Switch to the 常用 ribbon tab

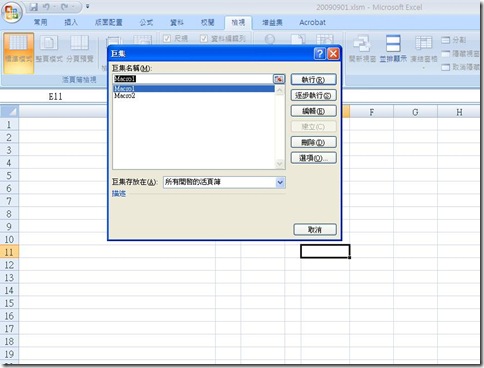click(x=40, y=23)
